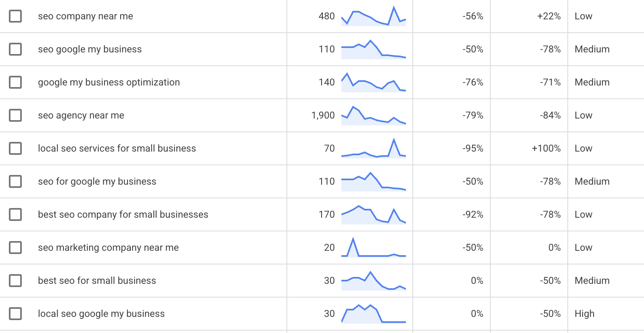Check the "best seo for small business" row
The image size is (644, 333).
(15, 281)
